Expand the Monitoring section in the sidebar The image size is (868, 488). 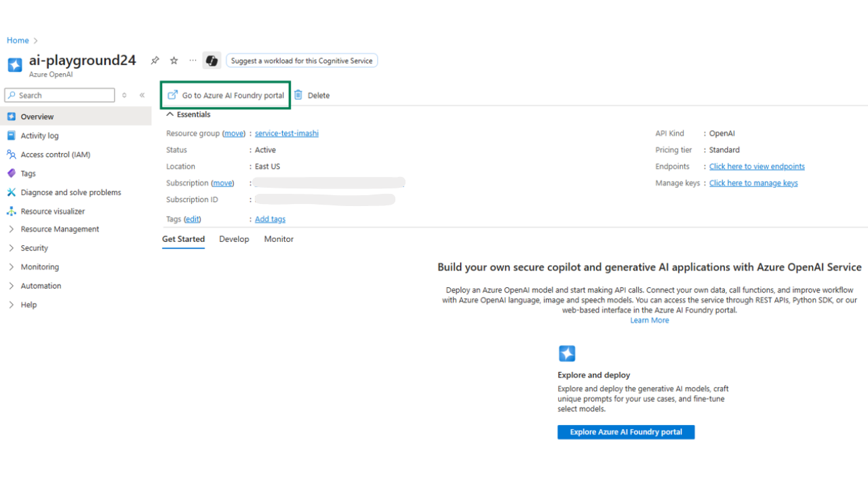point(39,267)
